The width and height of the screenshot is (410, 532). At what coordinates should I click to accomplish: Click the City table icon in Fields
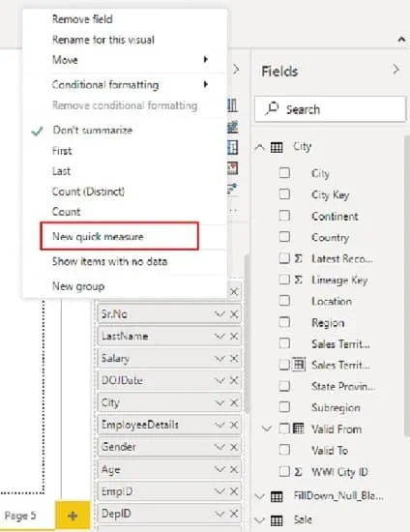[277, 147]
